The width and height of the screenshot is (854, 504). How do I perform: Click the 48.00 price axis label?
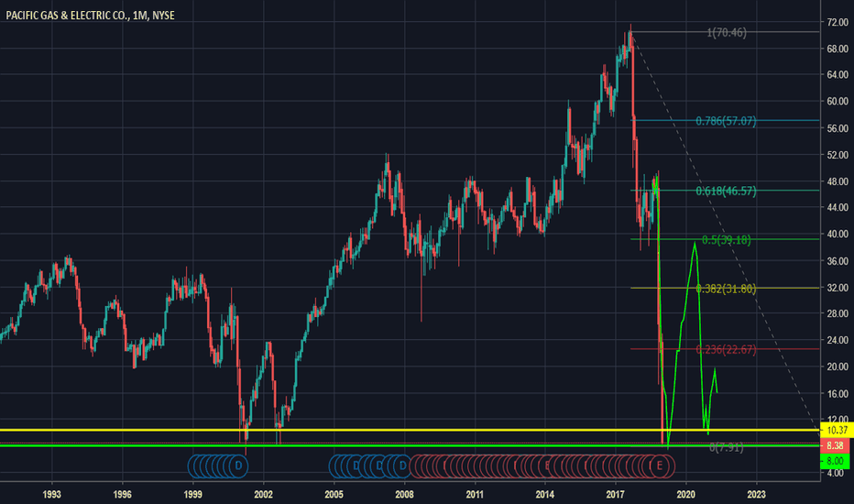(x=838, y=181)
